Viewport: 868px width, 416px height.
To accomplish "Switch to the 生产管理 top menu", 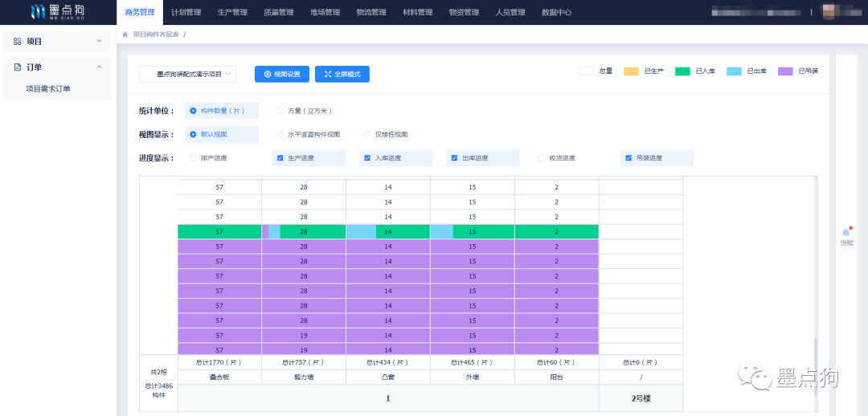I will pyautogui.click(x=232, y=12).
